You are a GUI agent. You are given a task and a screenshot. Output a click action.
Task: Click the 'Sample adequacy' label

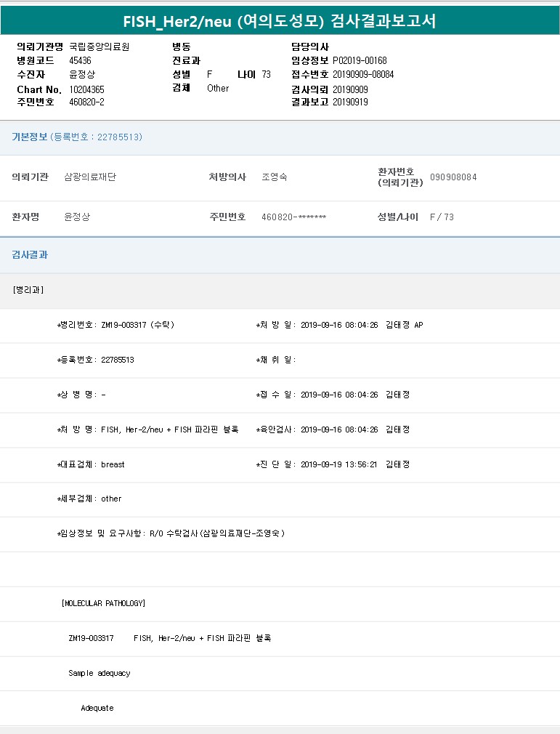coord(100,673)
